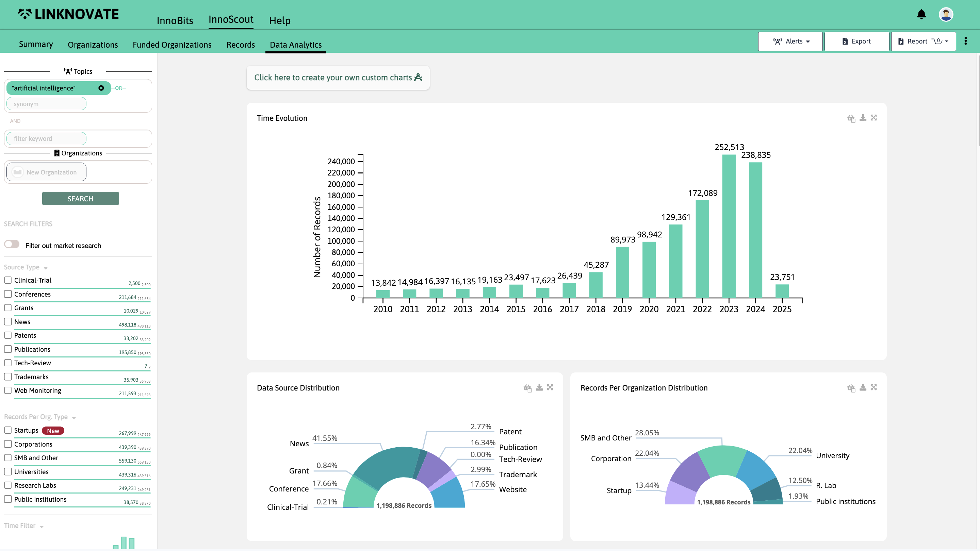Viewport: 980px width, 551px height.
Task: Check the News source type
Action: point(8,322)
